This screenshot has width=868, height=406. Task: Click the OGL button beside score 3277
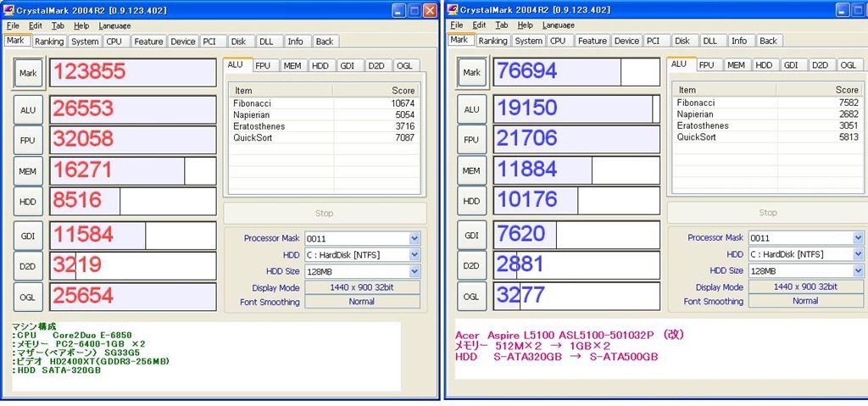471,297
